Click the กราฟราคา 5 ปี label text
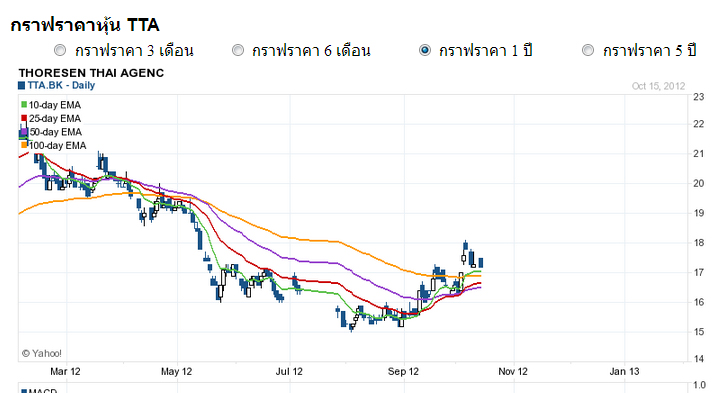 (x=649, y=50)
